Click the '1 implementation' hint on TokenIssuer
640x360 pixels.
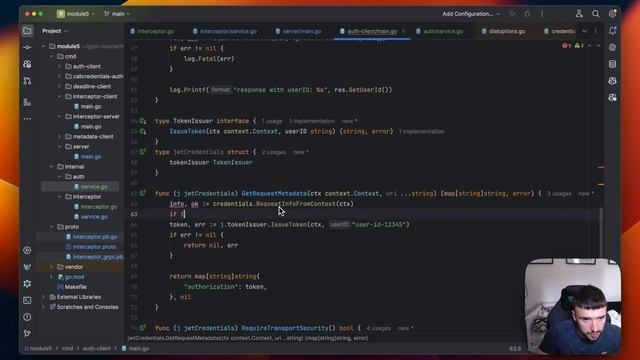(311, 121)
